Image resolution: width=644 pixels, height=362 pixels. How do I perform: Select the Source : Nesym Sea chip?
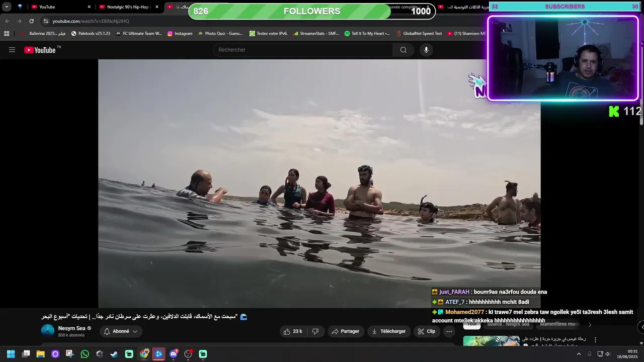point(508,324)
